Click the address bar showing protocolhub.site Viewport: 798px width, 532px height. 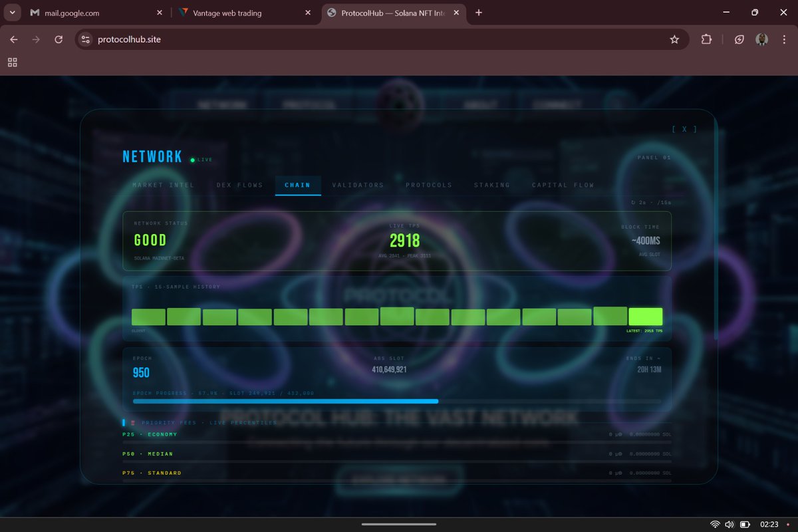pos(382,39)
